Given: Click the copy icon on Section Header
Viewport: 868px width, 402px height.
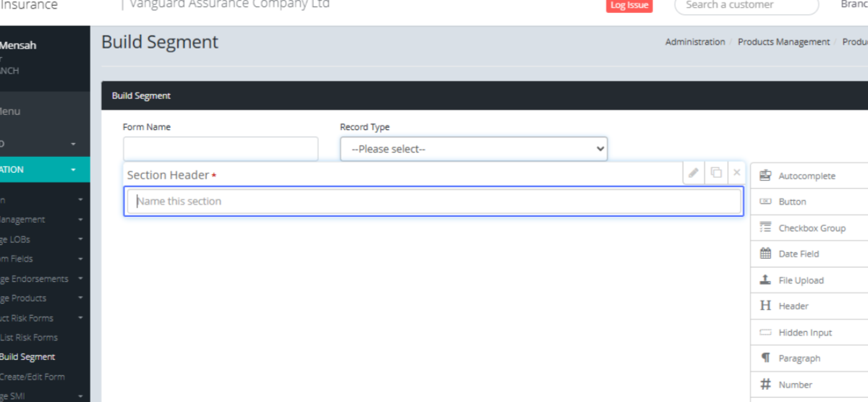Looking at the screenshot, I should pyautogui.click(x=715, y=173).
